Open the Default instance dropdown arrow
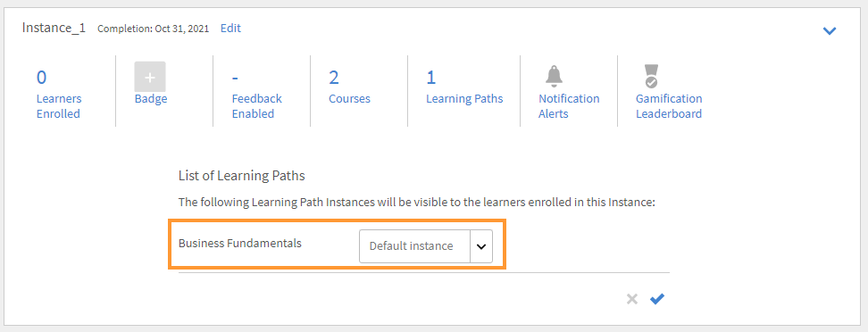Screen dimensions: 868x332 [481, 246]
